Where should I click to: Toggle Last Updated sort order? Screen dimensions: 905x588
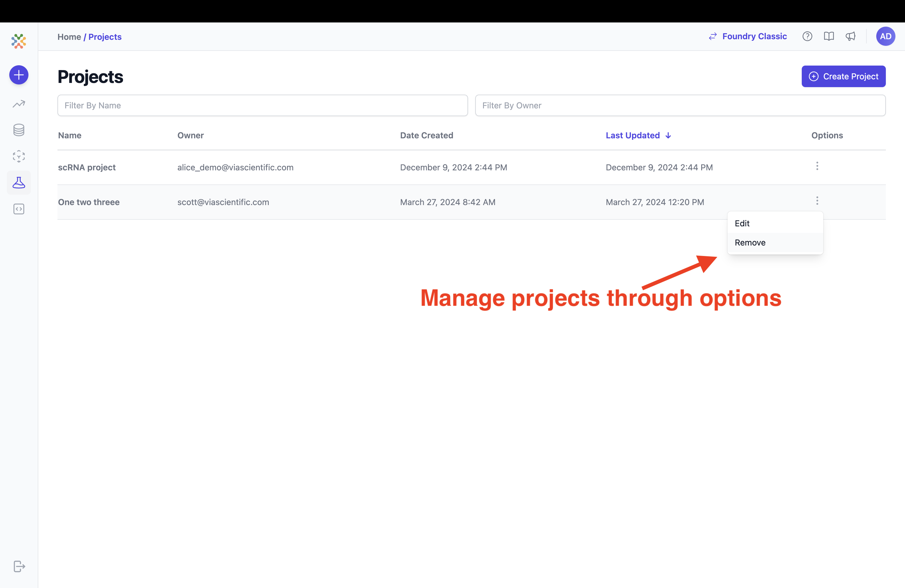638,135
